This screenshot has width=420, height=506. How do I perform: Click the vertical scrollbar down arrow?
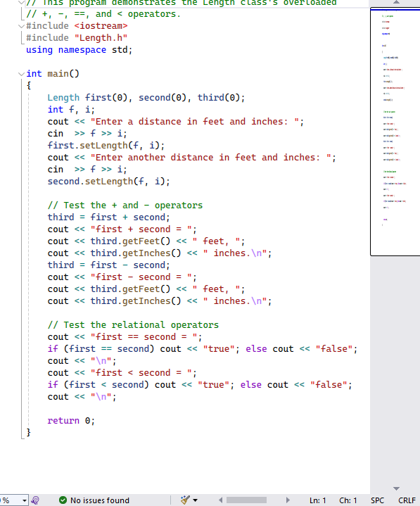[x=397, y=488]
